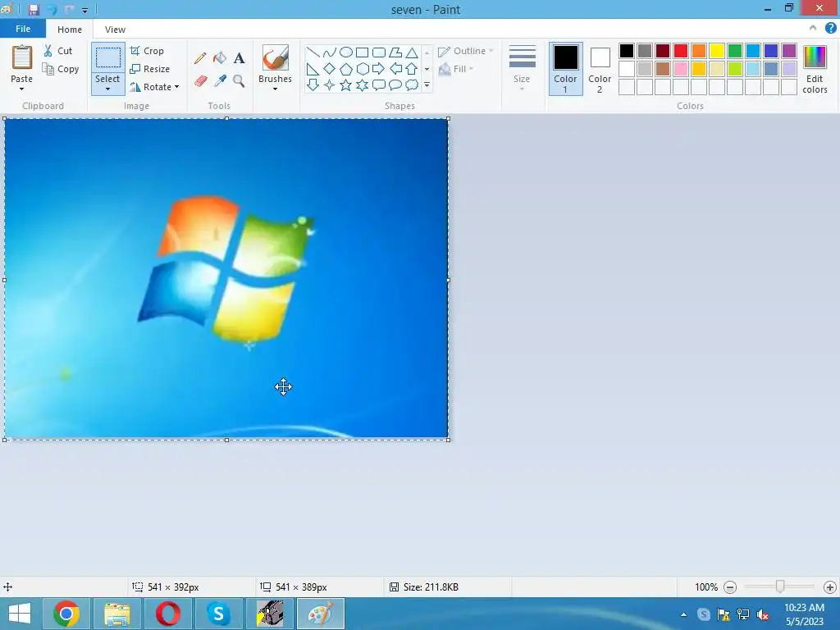Choose the Right triangle shape
The height and width of the screenshot is (630, 840).
coord(313,69)
